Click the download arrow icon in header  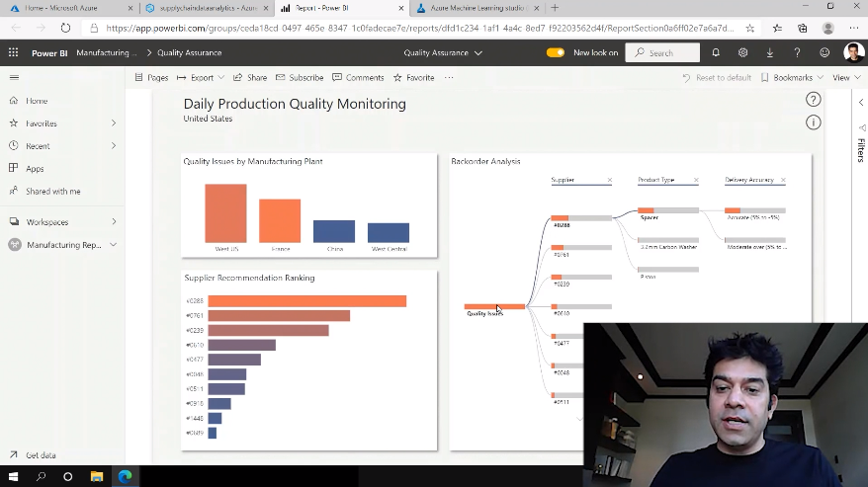point(770,52)
